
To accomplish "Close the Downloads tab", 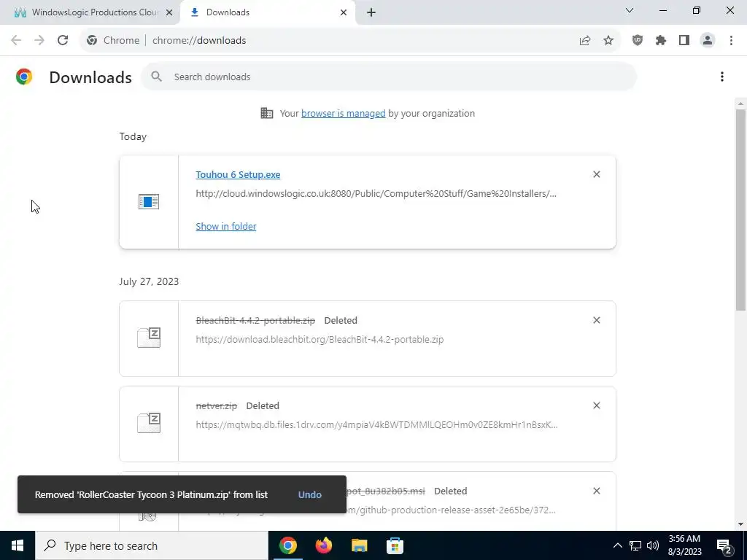I will [x=344, y=12].
